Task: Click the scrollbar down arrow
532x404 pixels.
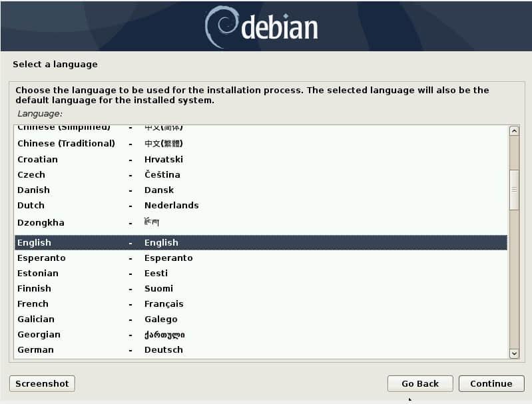Action: tap(513, 354)
